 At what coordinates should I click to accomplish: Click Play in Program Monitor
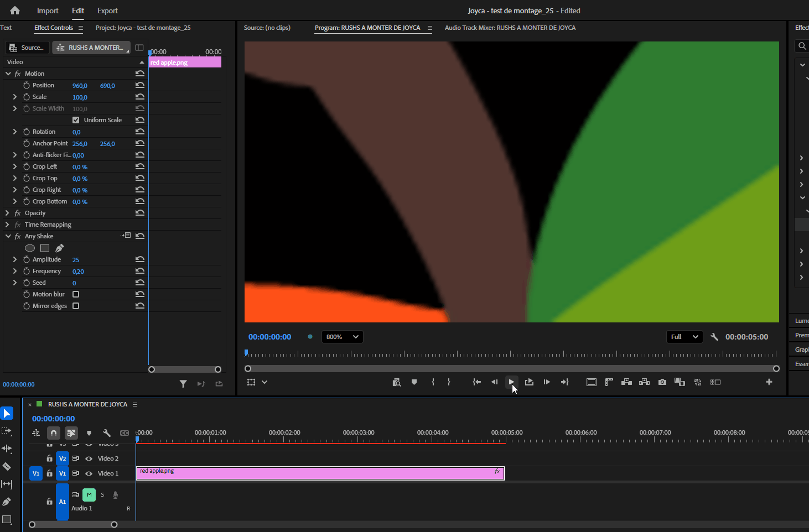(x=511, y=382)
